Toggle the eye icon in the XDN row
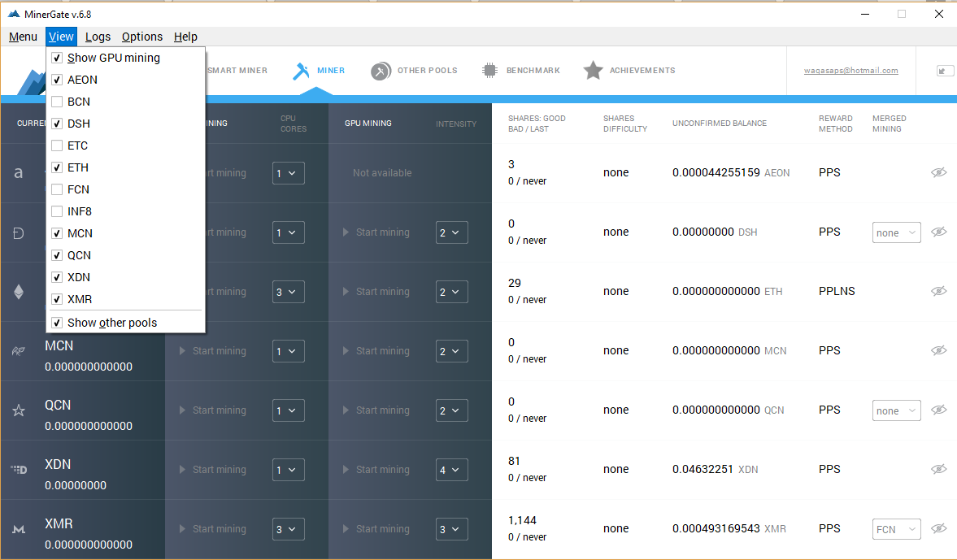The height and width of the screenshot is (560, 957). pyautogui.click(x=938, y=468)
